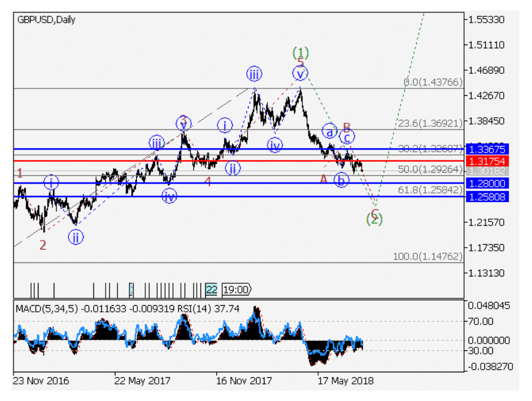Select the green (2) wave label

374,219
